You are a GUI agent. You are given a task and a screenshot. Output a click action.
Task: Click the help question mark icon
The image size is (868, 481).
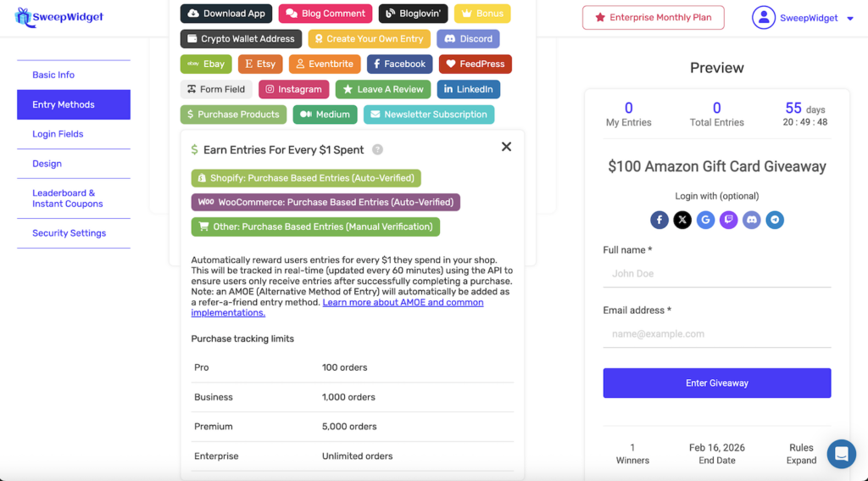point(377,149)
